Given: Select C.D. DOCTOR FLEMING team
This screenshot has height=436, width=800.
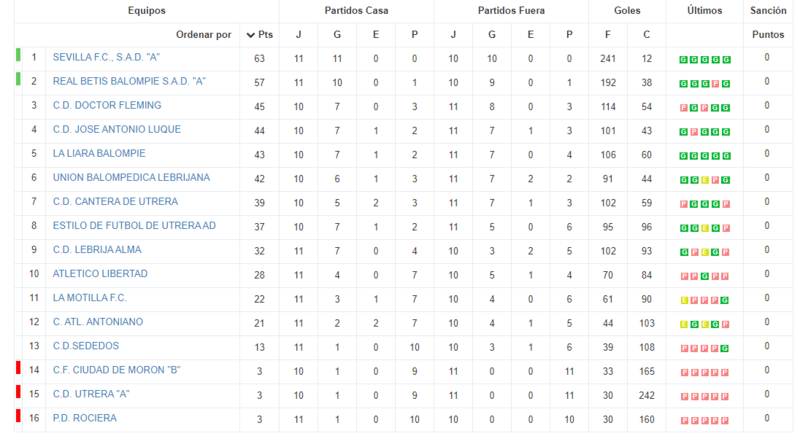Looking at the screenshot, I should (107, 106).
